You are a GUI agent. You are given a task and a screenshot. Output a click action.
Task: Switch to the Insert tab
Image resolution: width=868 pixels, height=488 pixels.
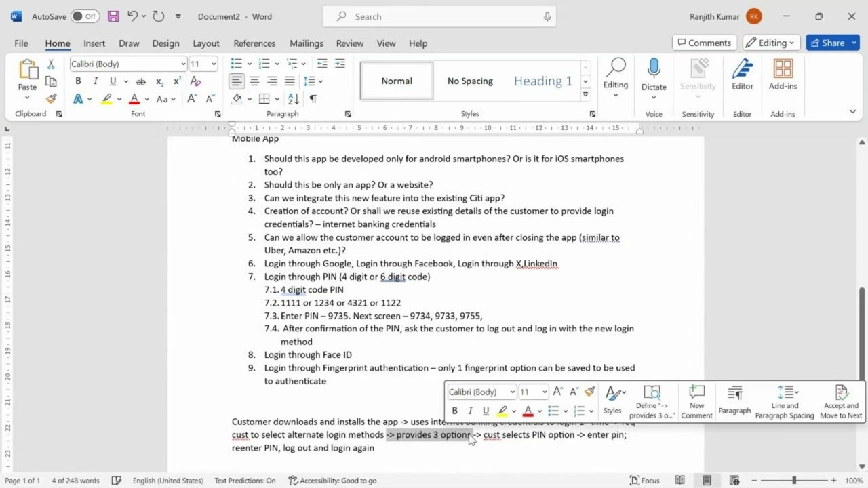pos(94,43)
